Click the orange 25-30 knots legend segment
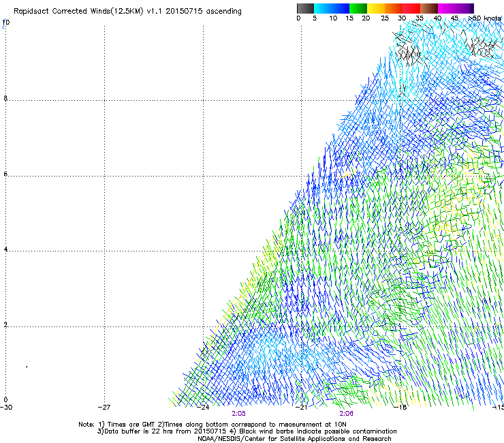504x443 pixels. pyautogui.click(x=394, y=8)
